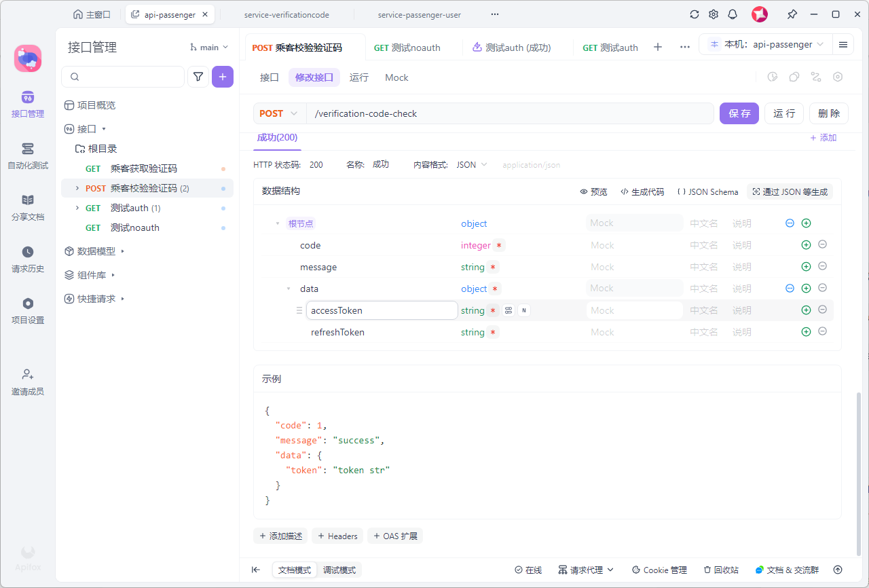Open advanced settings toggle icon on accessToken row
Viewport: 869px width, 588px height.
pos(509,310)
